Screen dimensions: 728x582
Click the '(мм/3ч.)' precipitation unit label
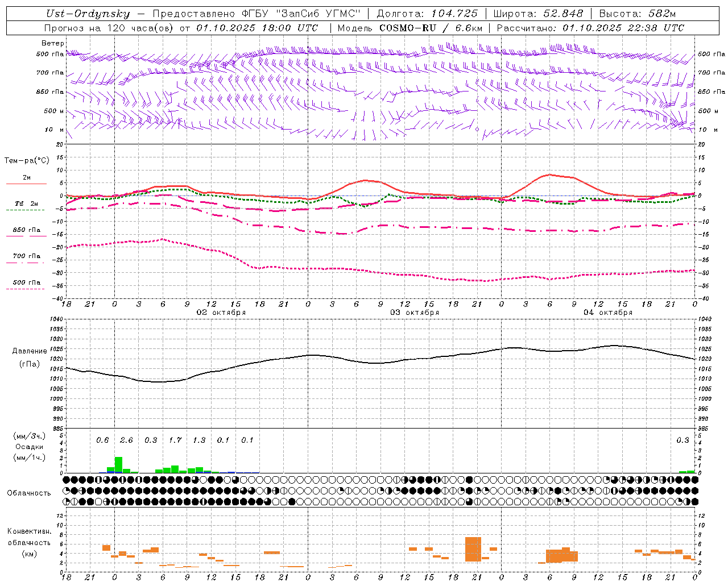30,436
